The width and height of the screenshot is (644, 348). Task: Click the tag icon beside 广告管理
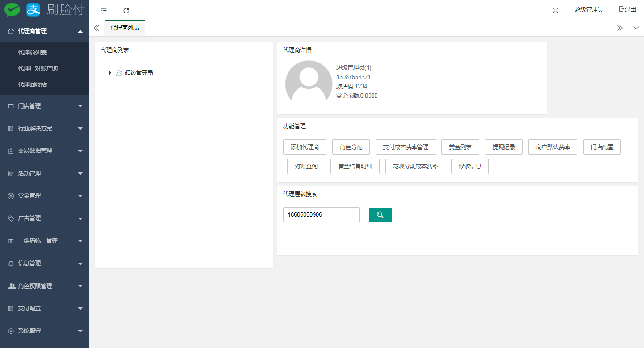[11, 218]
